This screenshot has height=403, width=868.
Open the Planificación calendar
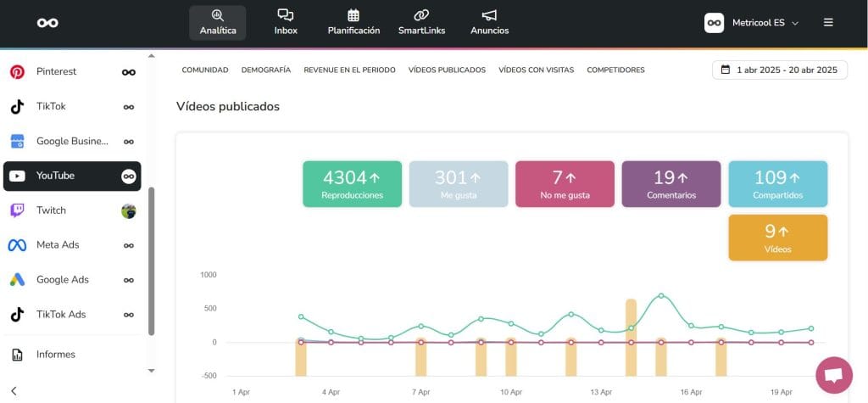[x=353, y=22]
